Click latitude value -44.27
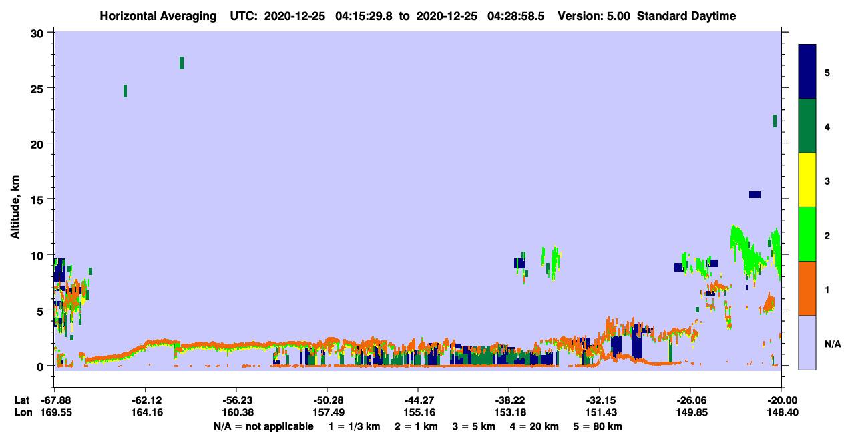Screen dimensions: 868x445 tap(417, 400)
